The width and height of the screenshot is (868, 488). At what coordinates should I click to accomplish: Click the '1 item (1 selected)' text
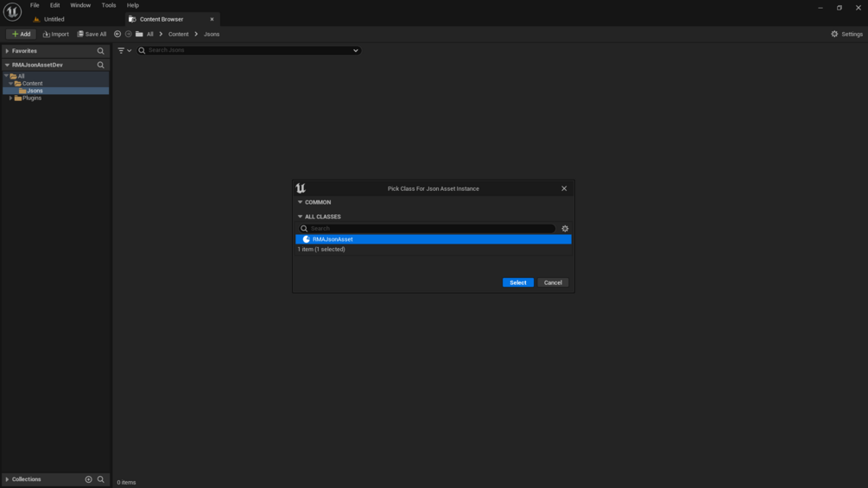[321, 250]
